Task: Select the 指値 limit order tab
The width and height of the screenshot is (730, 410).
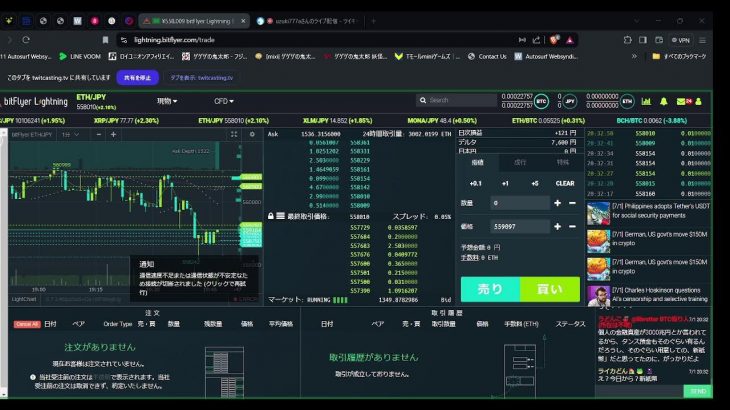Action: point(477,162)
